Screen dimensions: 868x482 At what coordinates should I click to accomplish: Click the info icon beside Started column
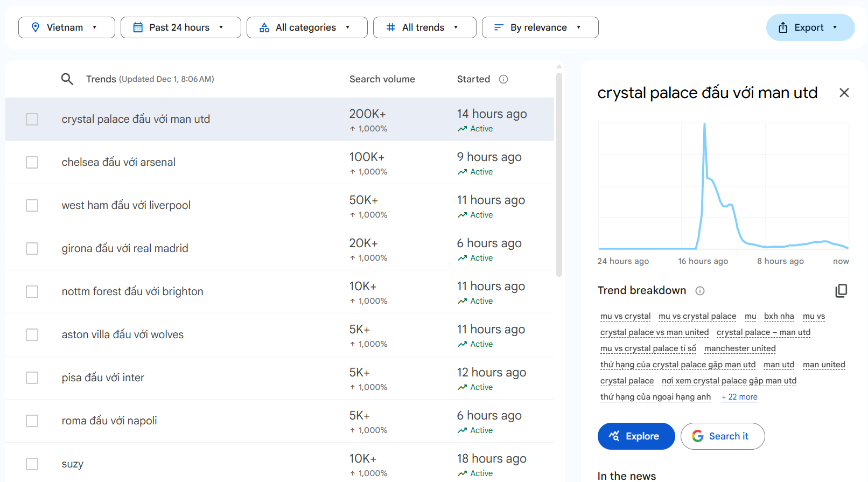point(503,79)
